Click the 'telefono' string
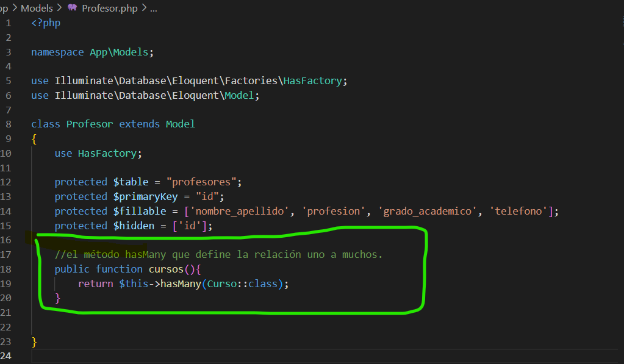The width and height of the screenshot is (624, 364). click(x=518, y=211)
